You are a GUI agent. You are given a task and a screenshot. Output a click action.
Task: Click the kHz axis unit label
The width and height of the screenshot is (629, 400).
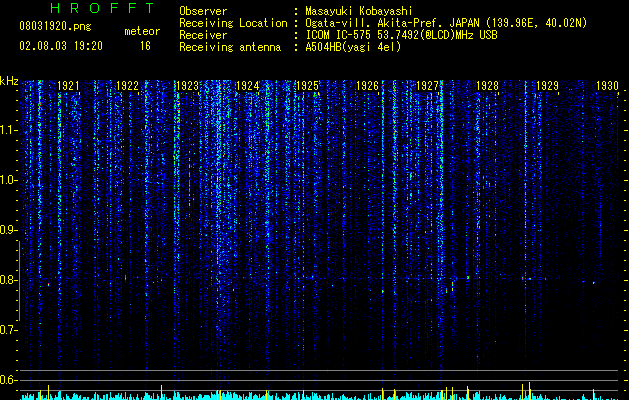pos(9,81)
